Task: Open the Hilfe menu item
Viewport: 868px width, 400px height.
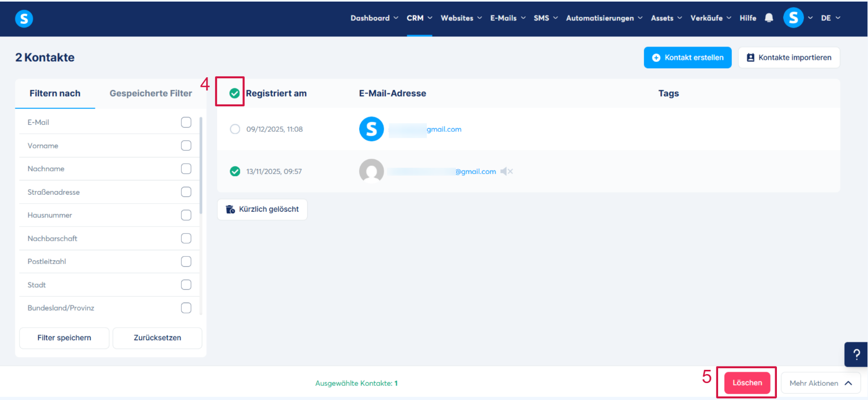Action: click(x=748, y=18)
